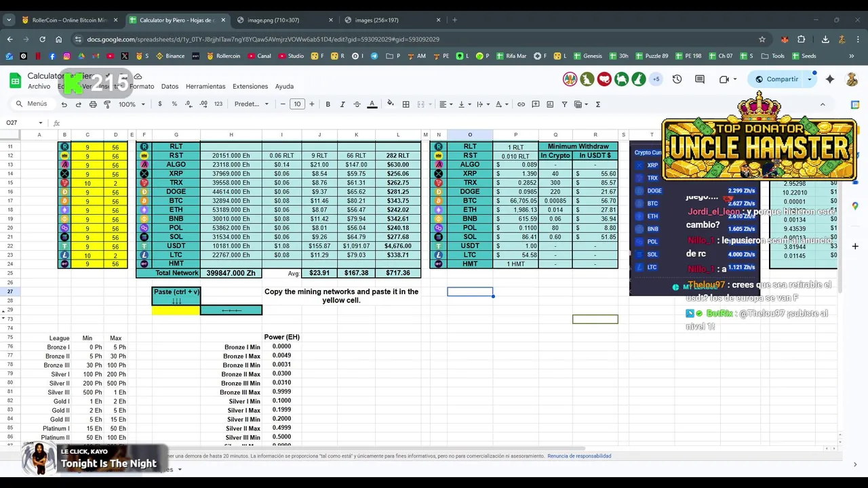Toggle italic formatting
Screen dimensions: 868x488
tap(342, 104)
